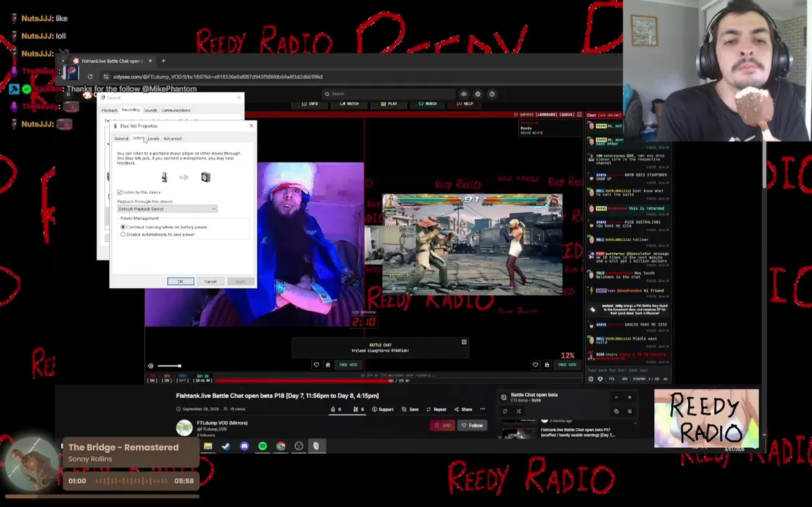812x507 pixels.
Task: Open Spotify from the taskbar
Action: click(x=262, y=446)
